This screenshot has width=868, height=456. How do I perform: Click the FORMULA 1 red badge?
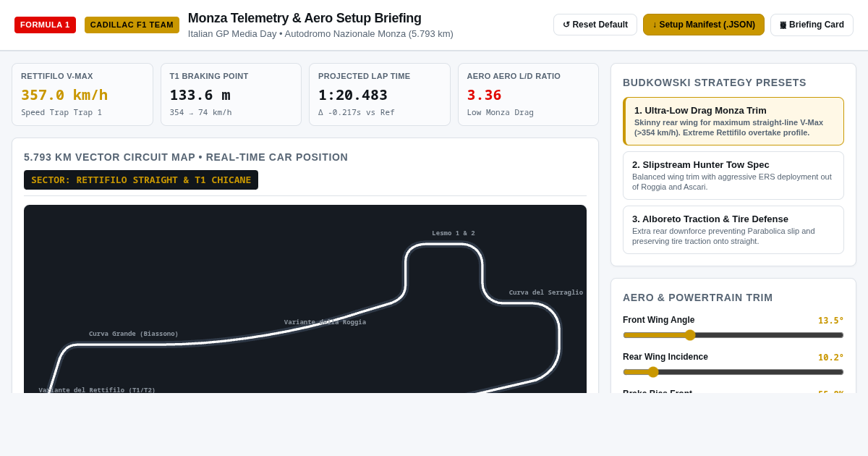[x=45, y=25]
